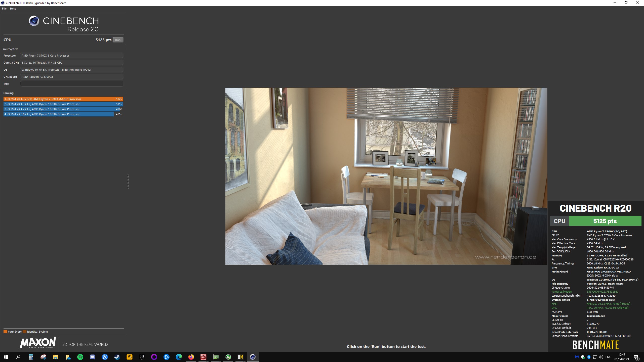The image size is (644, 362).
Task: Open the purple ring app taskbar icon
Action: pyautogui.click(x=154, y=357)
